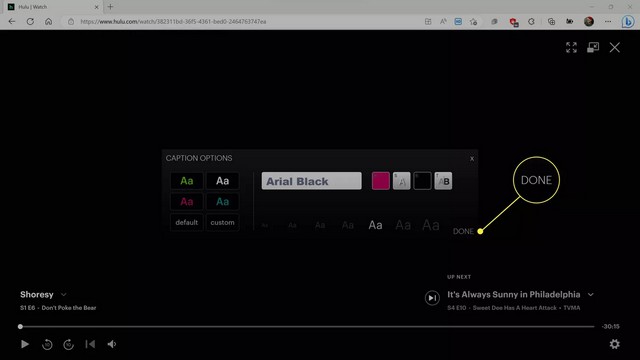The width and height of the screenshot is (640, 360).
Task: Enter fullscreen mode icon
Action: (x=571, y=47)
